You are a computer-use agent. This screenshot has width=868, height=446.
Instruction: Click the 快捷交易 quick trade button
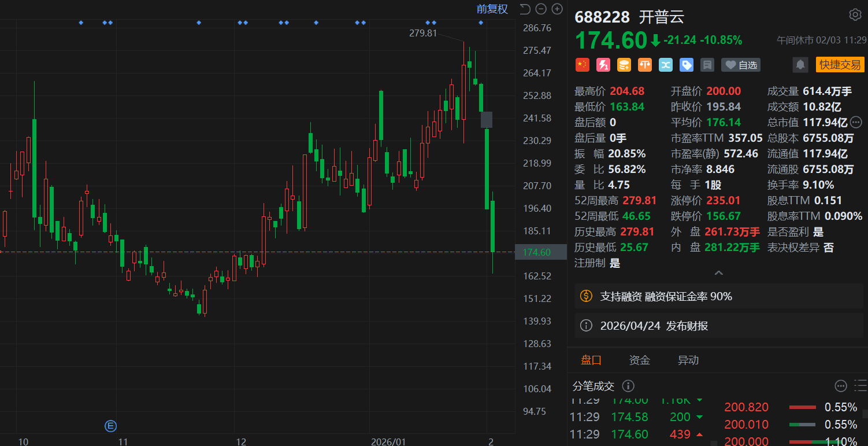(840, 65)
